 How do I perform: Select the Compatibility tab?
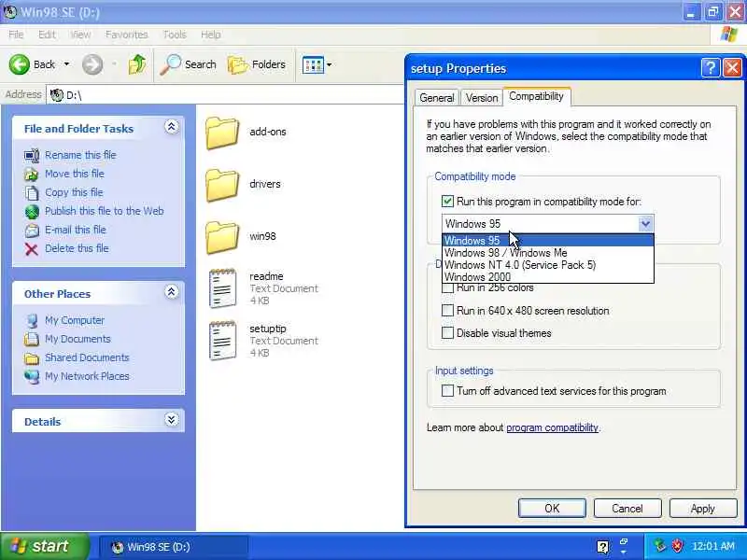click(x=536, y=96)
